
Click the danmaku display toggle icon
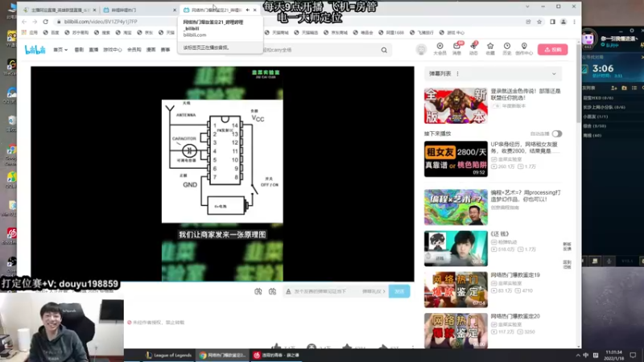258,291
